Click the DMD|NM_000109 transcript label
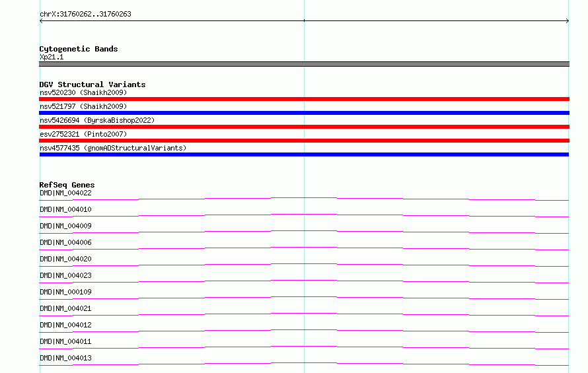This screenshot has width=588, height=373. tap(65, 292)
